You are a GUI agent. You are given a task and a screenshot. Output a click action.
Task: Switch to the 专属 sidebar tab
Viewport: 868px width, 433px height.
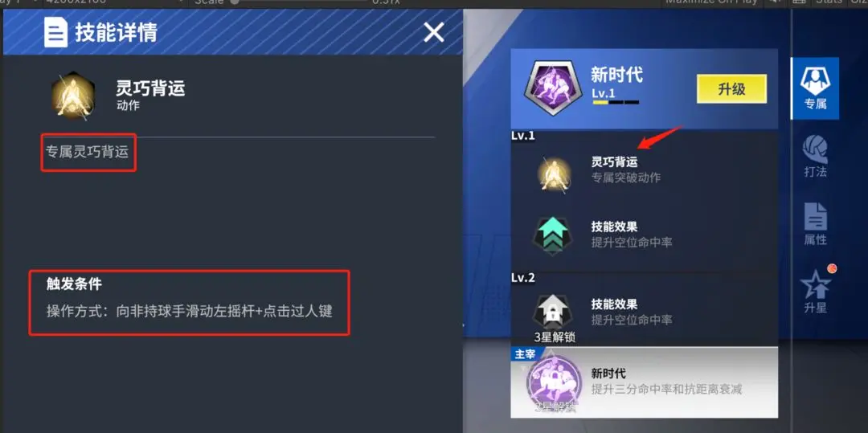[814, 88]
